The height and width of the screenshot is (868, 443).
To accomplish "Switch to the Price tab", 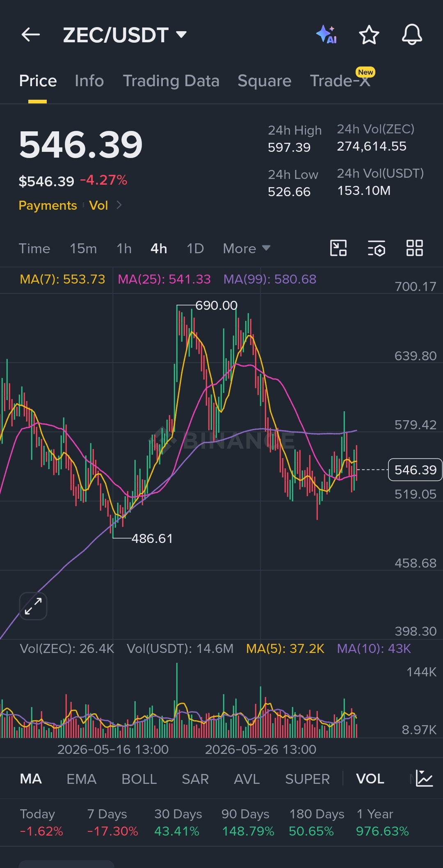I will [x=38, y=81].
